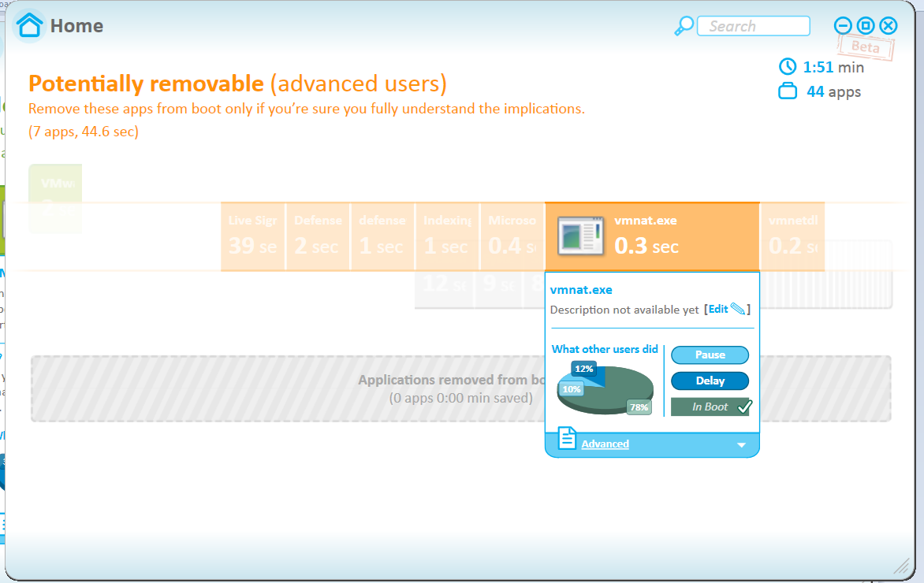The width and height of the screenshot is (924, 583).
Task: Open the Advanced link
Action: tap(605, 444)
